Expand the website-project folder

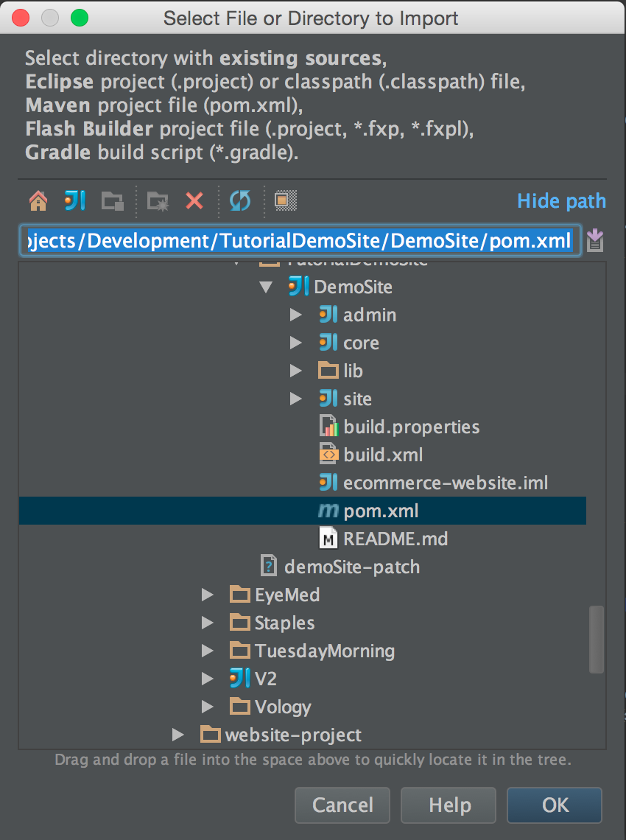click(x=178, y=735)
